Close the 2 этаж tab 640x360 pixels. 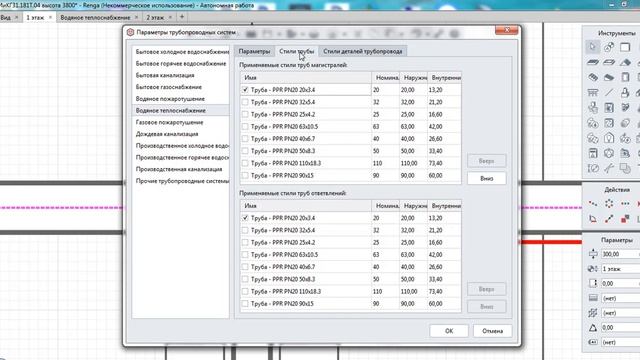coord(170,17)
